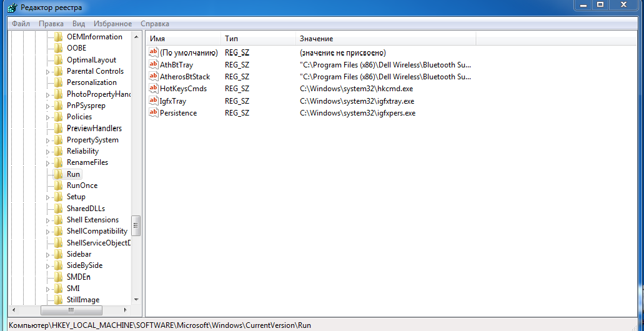Expand the PhotoPropertyHand key arrow
The height and width of the screenshot is (331, 644).
point(47,95)
